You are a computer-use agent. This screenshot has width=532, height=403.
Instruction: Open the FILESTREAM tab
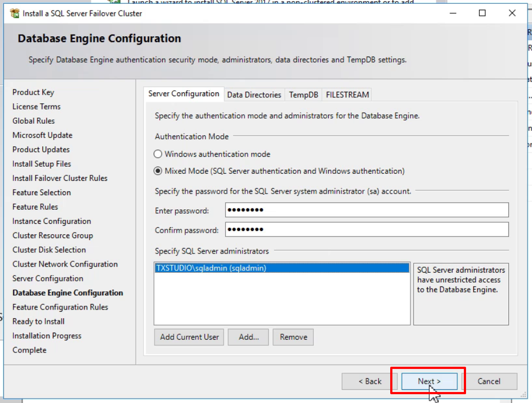(x=347, y=95)
